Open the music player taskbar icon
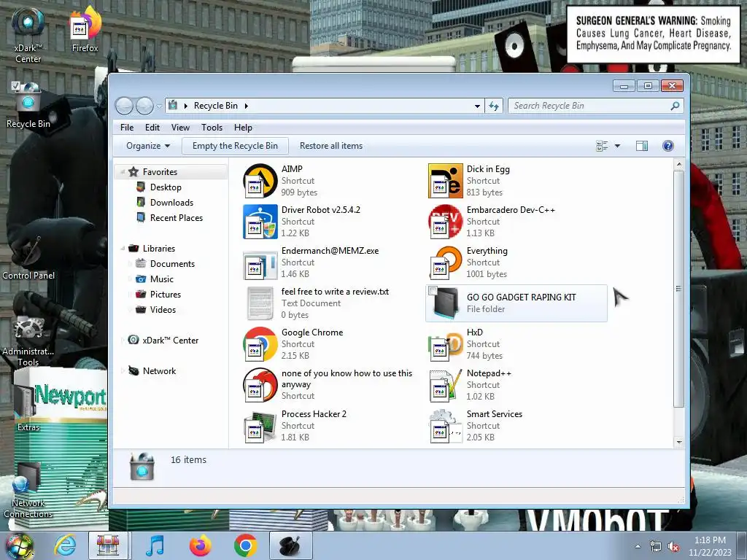 click(x=155, y=545)
